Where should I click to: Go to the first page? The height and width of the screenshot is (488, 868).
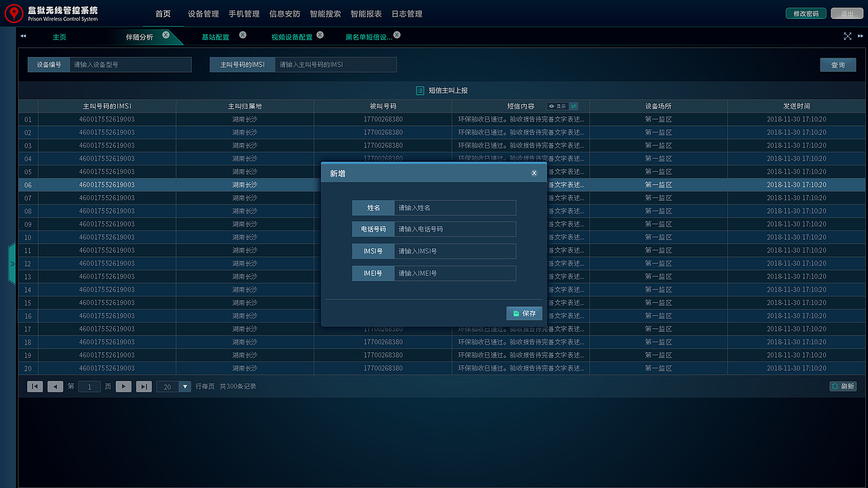[x=35, y=386]
